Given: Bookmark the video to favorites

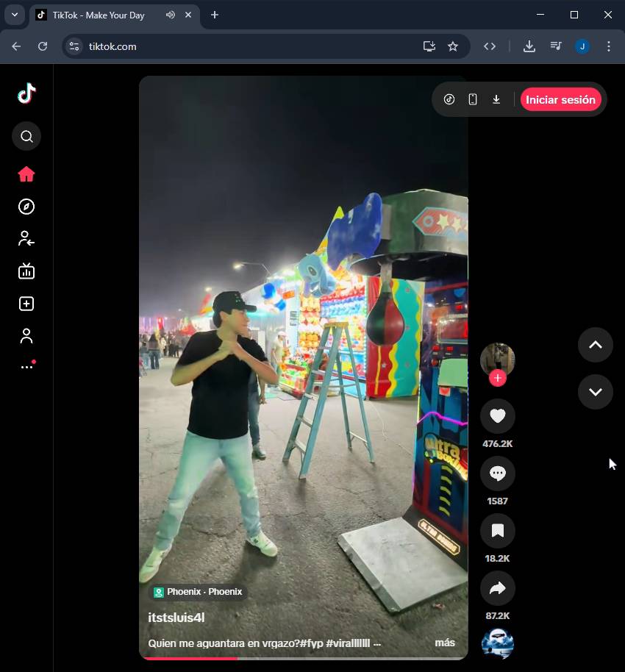Looking at the screenshot, I should [497, 531].
